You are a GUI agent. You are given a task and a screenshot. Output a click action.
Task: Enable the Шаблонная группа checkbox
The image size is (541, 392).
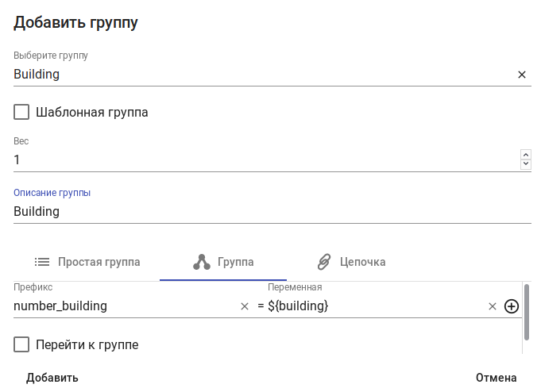[x=21, y=113]
